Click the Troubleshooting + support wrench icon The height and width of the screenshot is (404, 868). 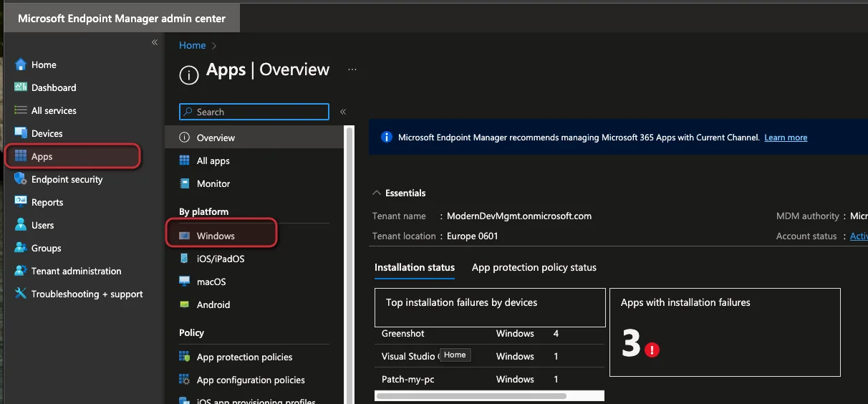pyautogui.click(x=21, y=294)
